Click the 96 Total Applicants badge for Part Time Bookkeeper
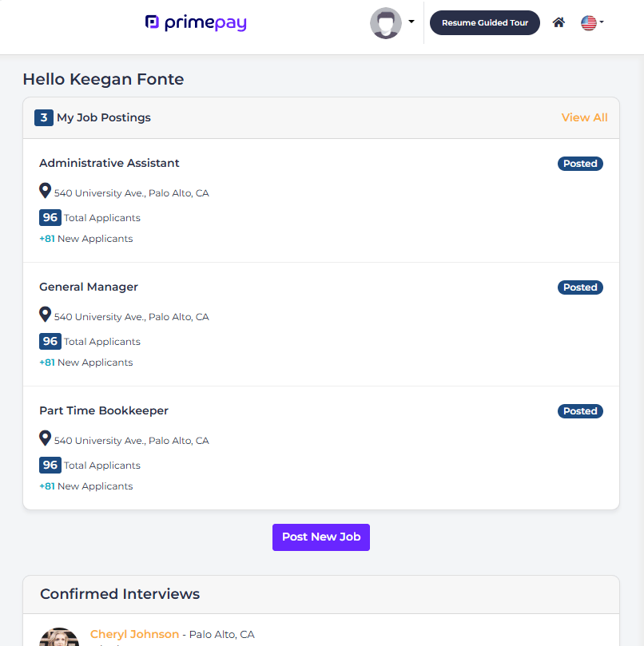Viewport: 644px width, 646px height. coord(50,465)
